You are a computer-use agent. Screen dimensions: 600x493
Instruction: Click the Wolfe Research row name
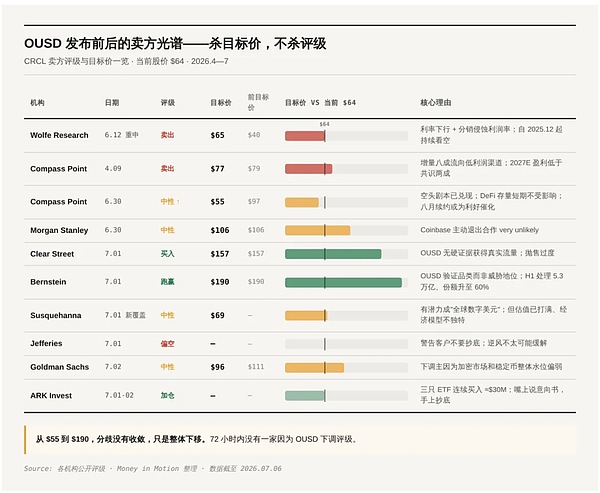pyautogui.click(x=59, y=135)
